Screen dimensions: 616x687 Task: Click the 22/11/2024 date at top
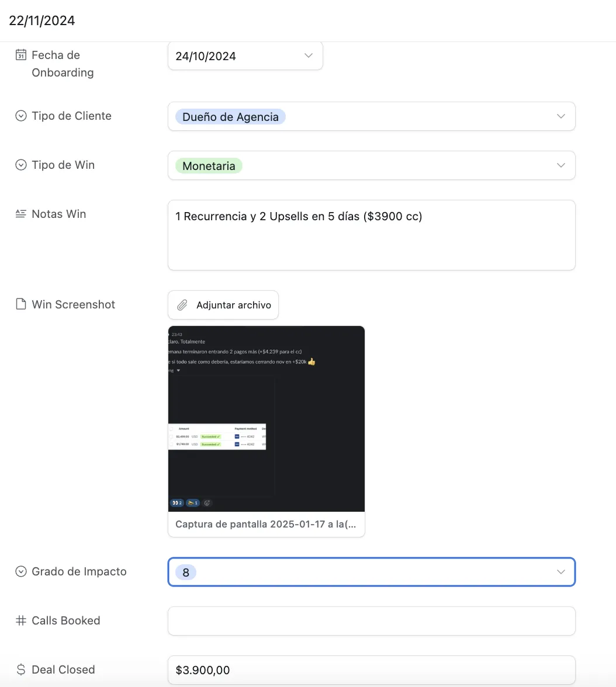pyautogui.click(x=42, y=20)
